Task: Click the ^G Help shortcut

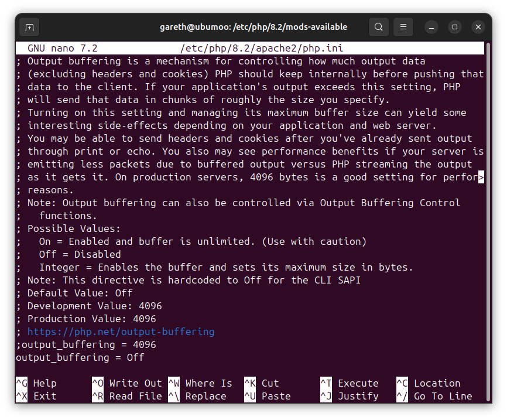Action: point(36,384)
